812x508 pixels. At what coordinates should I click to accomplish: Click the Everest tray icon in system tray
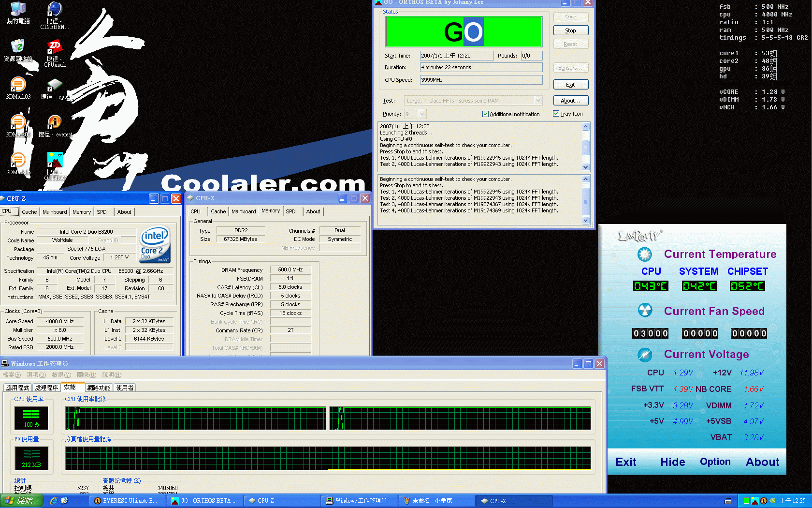click(x=764, y=501)
